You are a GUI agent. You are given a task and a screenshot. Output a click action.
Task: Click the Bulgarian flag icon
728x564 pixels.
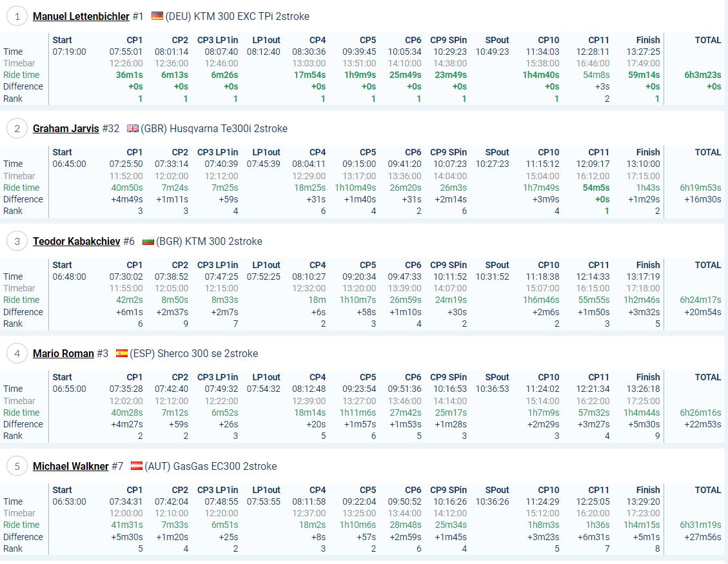148,241
